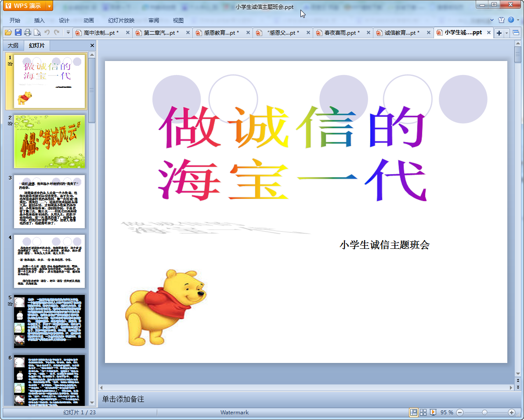Expand the dropdown arrow next to help icon
524x420 pixels.
pos(518,20)
